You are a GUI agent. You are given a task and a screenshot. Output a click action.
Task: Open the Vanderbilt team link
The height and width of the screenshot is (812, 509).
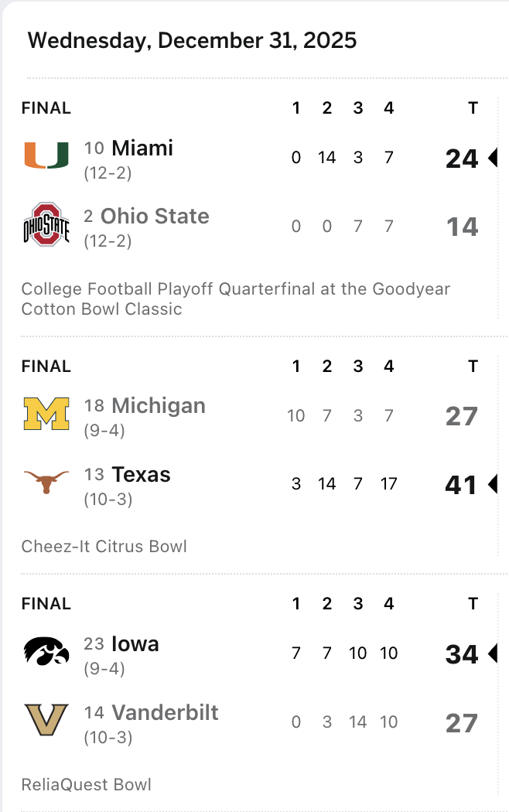pos(165,712)
